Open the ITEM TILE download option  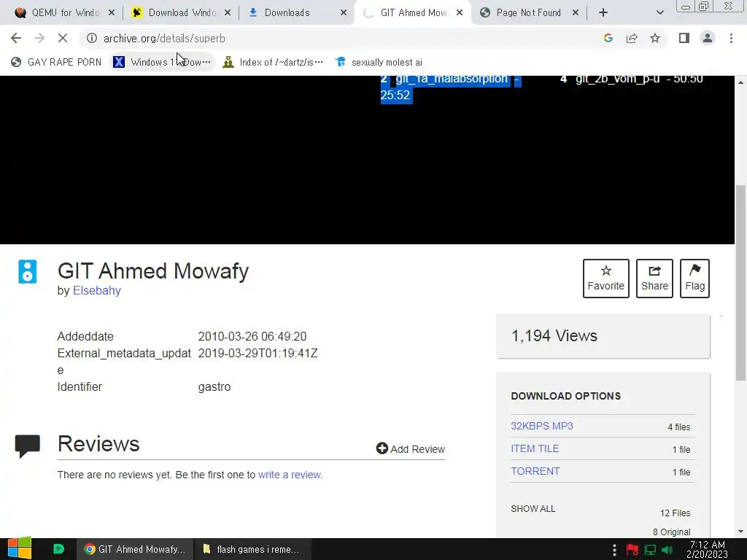[x=535, y=448]
